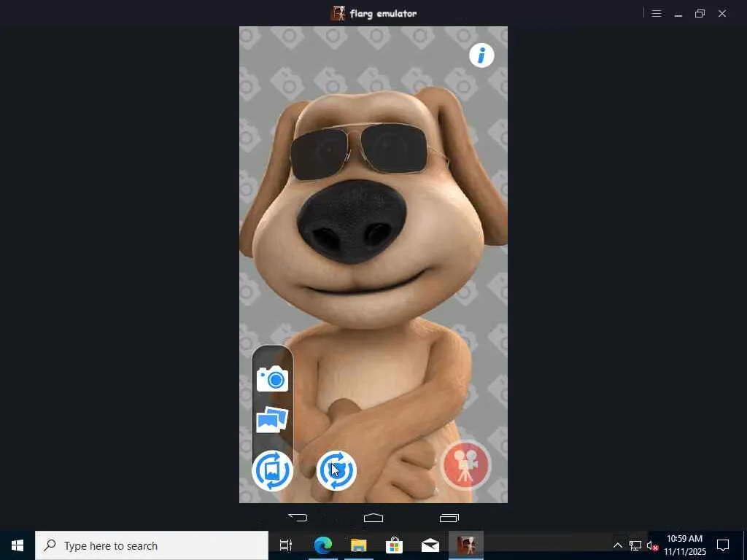Close the flarg emulator window
The image size is (747, 560).
[x=722, y=13]
